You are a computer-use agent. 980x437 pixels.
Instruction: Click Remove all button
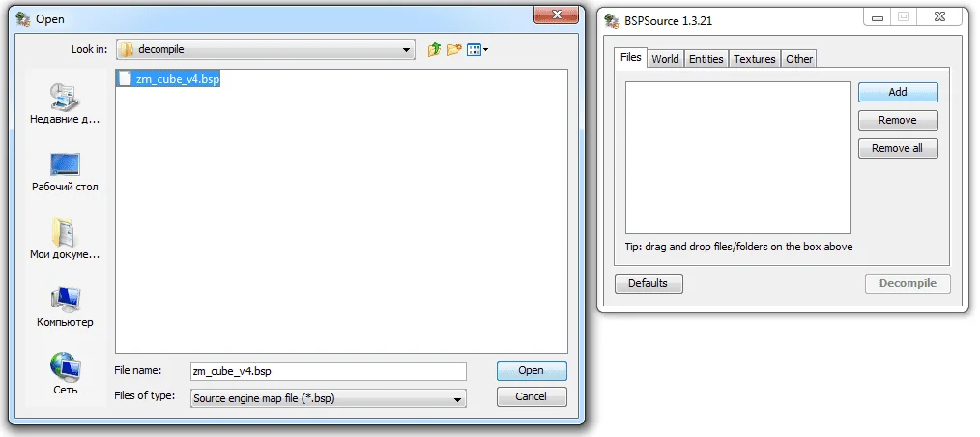point(898,148)
